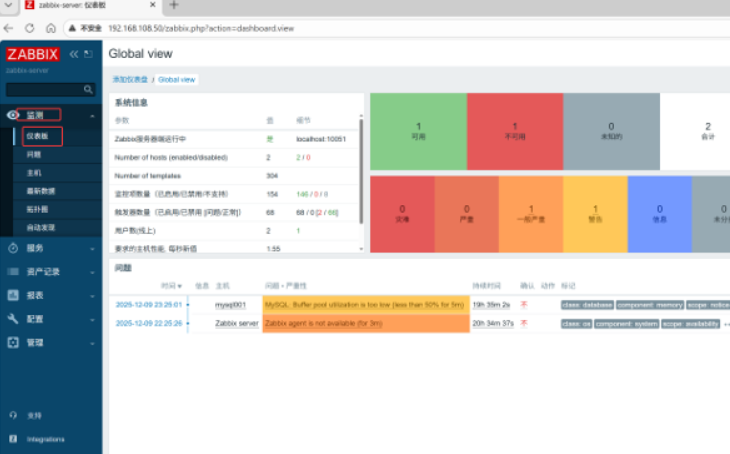The width and height of the screenshot is (730, 454).
Task: Sort the problems by the 时间 column arrow
Action: point(180,286)
